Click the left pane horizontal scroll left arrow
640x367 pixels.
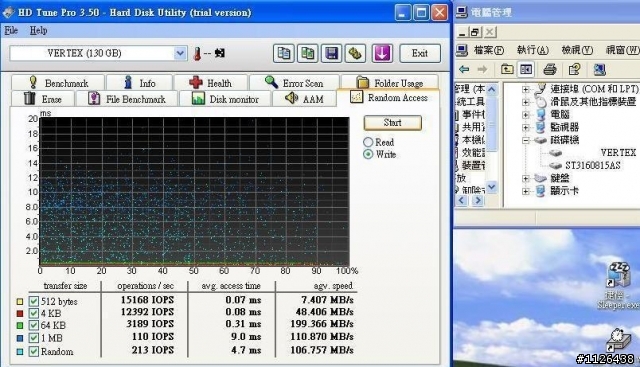462,200
